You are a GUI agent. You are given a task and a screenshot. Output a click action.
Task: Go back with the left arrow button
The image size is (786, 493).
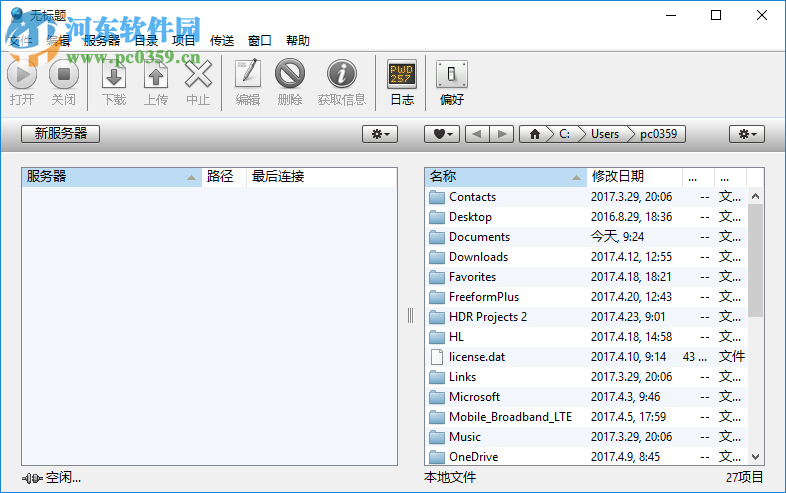click(x=477, y=134)
